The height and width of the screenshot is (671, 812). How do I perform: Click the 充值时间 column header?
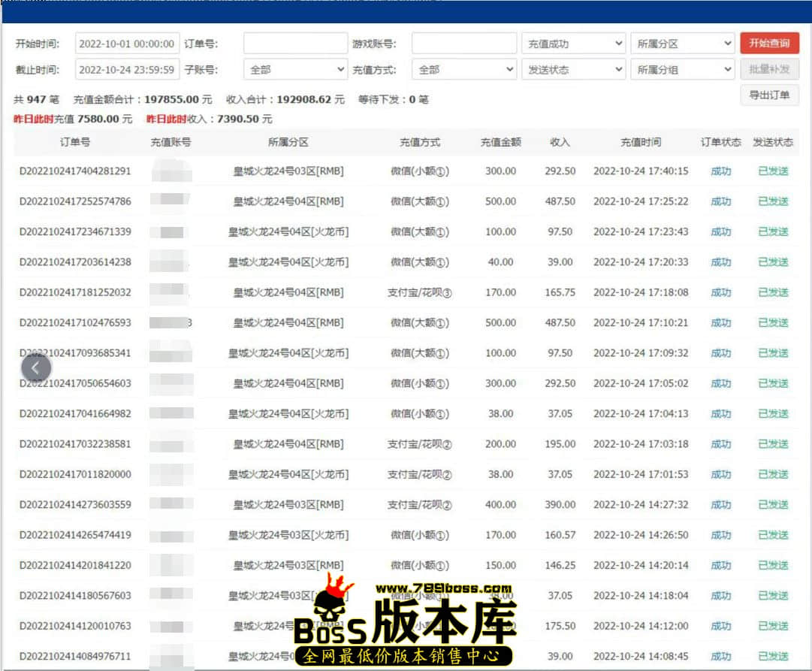639,143
